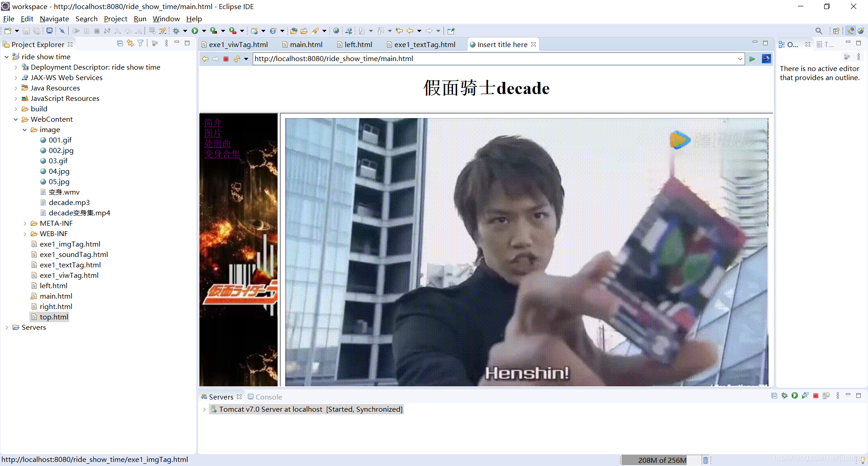Collapse the image folder
This screenshot has width=868, height=466.
[x=25, y=130]
